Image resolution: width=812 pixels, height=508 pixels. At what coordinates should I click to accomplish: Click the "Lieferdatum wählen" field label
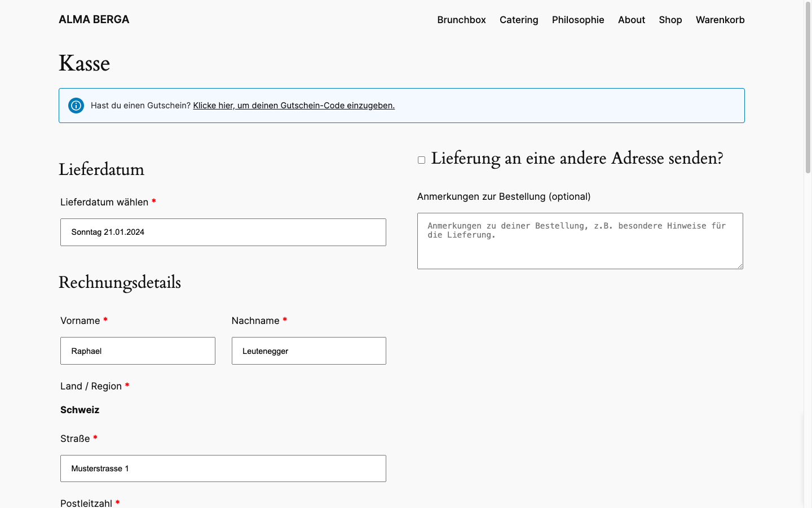(104, 202)
